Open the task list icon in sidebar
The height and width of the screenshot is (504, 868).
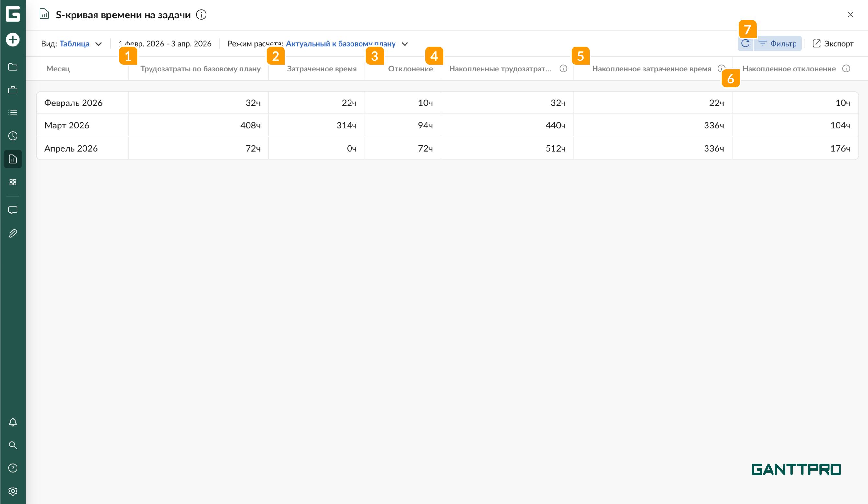[x=13, y=113]
